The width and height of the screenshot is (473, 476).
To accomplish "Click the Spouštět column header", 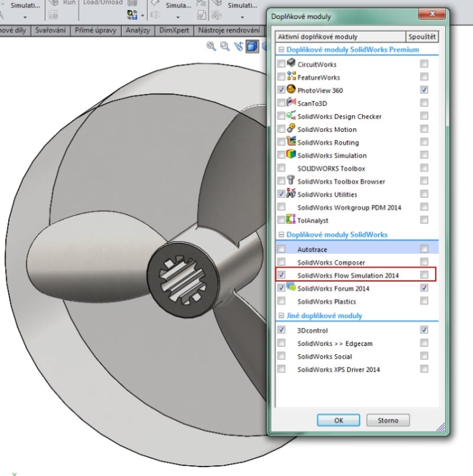I will pyautogui.click(x=422, y=37).
